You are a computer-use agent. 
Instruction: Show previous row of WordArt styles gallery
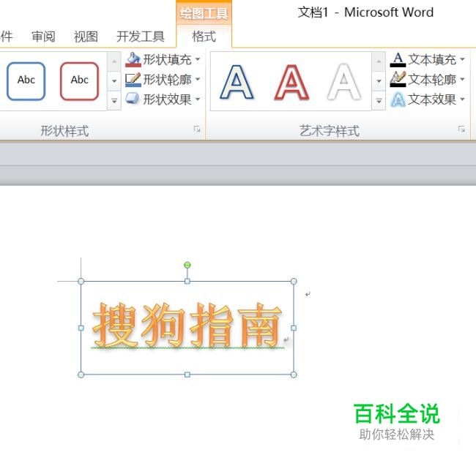coord(379,61)
